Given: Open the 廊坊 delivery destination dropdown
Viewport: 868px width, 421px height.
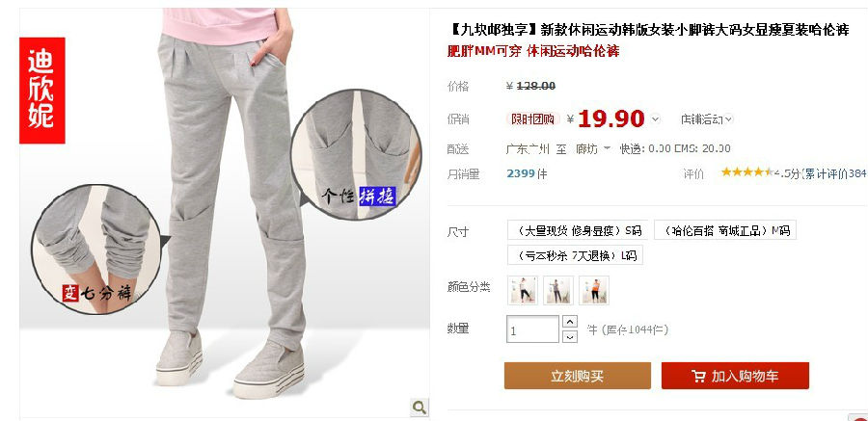Looking at the screenshot, I should (x=593, y=148).
